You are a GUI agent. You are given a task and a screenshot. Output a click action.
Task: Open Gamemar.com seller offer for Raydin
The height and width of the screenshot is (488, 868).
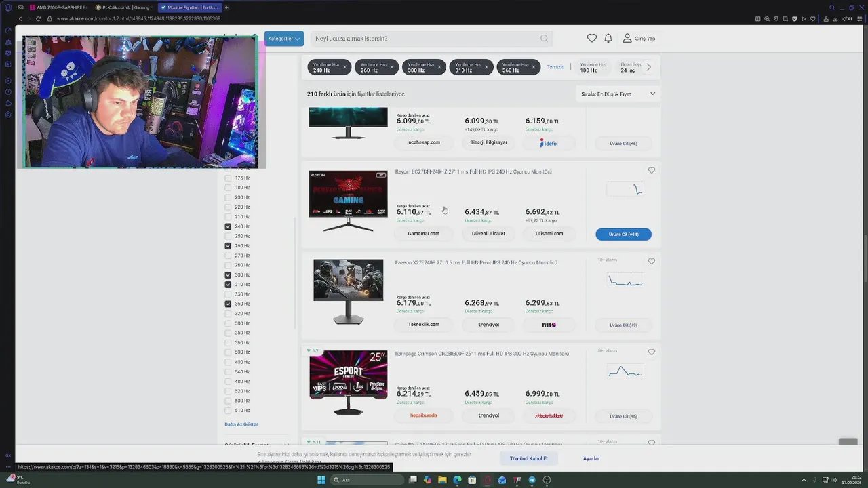424,234
